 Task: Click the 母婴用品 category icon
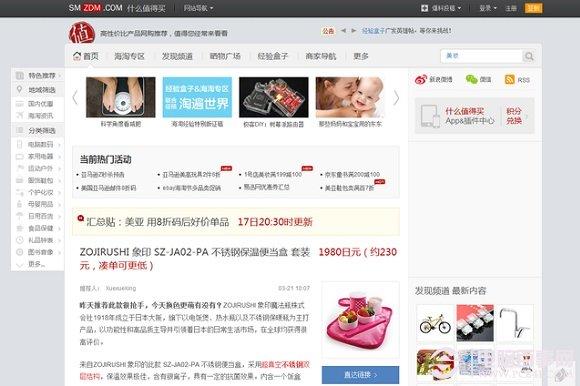pos(20,204)
